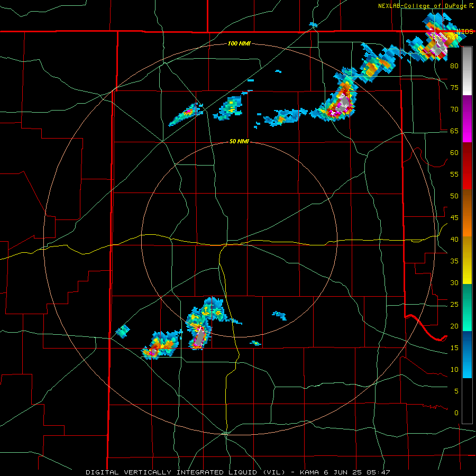Click the 30 value on the color scale
Image resolution: width=476 pixels, height=476 pixels.
[x=454, y=283]
